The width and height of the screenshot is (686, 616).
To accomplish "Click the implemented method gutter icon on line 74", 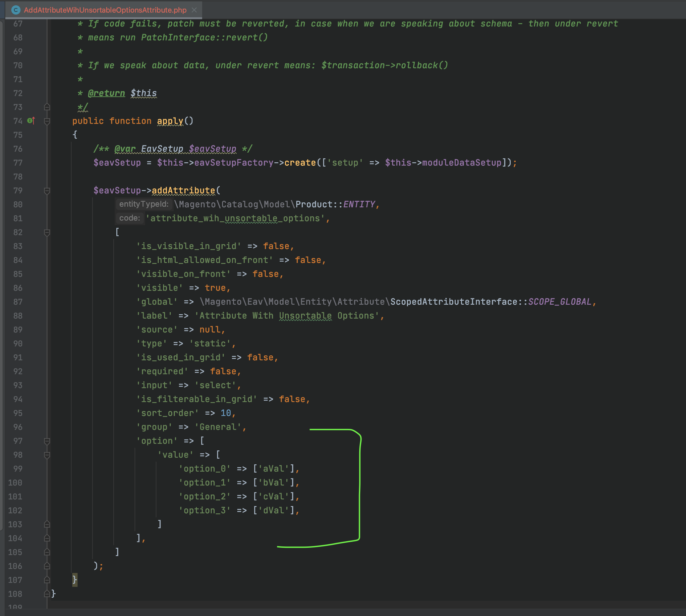I will tap(31, 121).
